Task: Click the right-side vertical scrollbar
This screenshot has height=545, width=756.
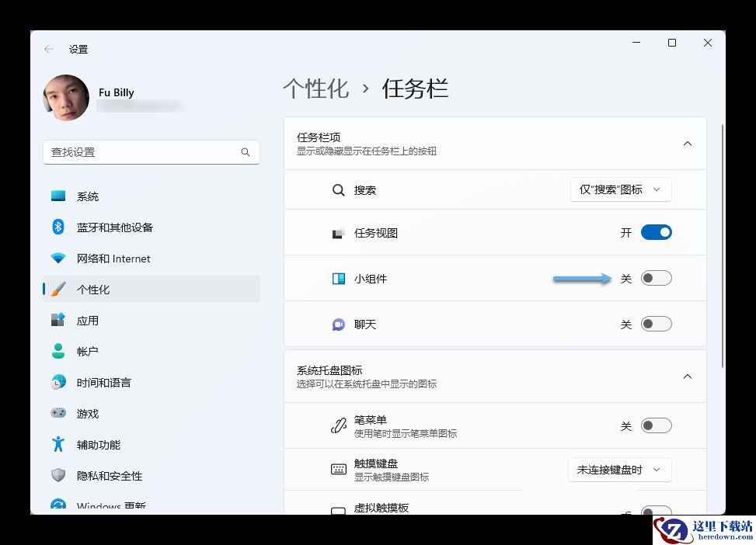Action: [x=722, y=246]
